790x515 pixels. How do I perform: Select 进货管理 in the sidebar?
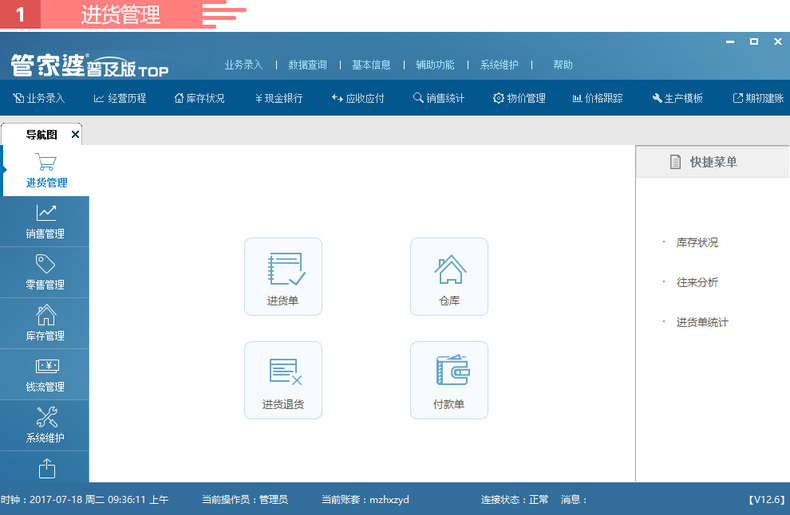46,170
